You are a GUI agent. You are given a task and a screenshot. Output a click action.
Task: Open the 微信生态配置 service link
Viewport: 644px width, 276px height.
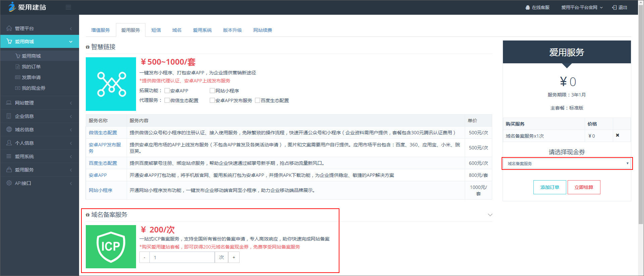tap(103, 133)
